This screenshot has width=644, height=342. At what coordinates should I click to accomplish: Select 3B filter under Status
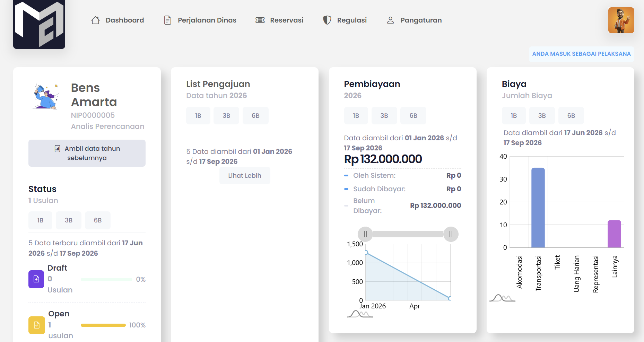pos(69,220)
